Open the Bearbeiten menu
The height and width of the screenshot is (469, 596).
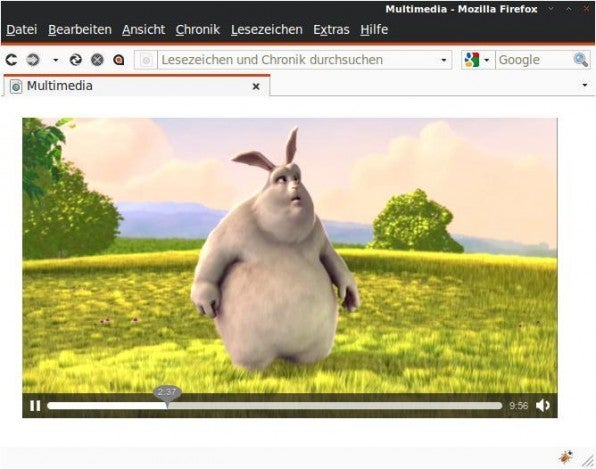[x=80, y=30]
